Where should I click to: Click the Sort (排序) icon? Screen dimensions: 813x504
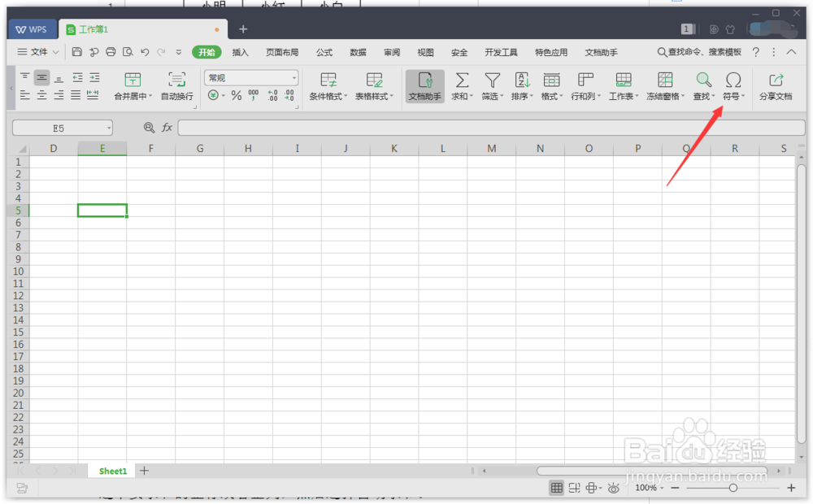[522, 80]
